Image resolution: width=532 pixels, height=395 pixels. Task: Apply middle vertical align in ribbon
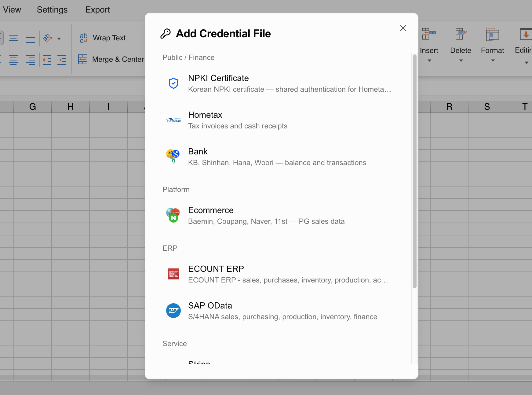point(13,38)
